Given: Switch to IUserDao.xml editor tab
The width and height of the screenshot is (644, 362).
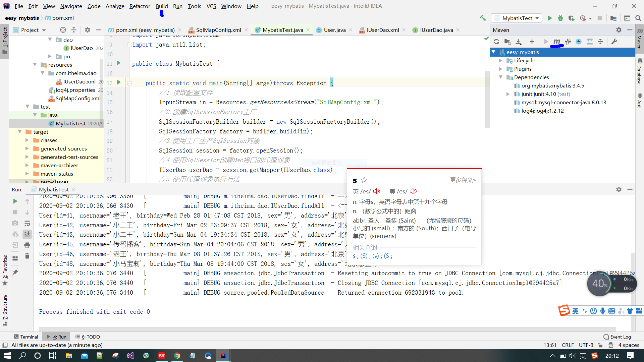Looking at the screenshot, I should pyautogui.click(x=382, y=30).
